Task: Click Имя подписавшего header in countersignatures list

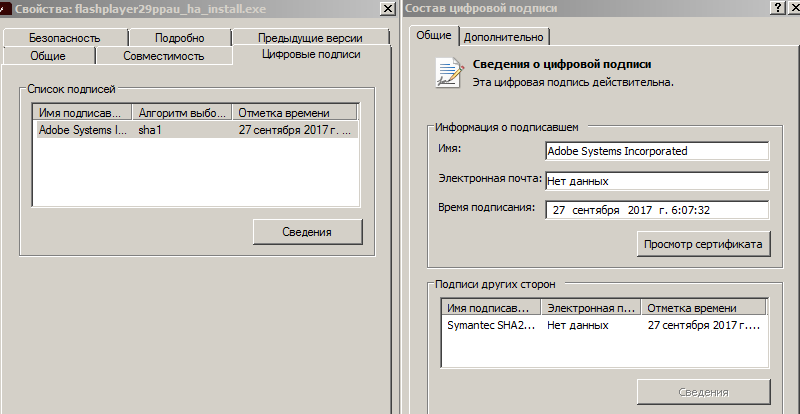Action: tap(491, 308)
